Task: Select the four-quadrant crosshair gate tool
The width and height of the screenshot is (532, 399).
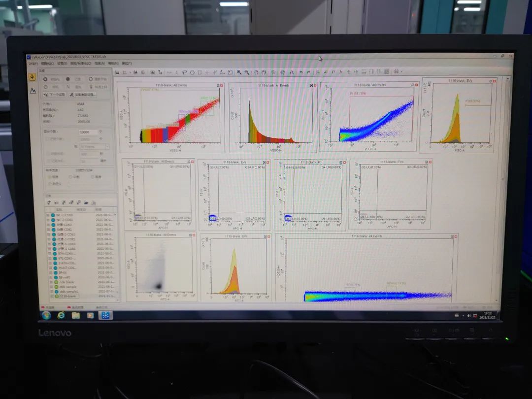Action: (x=207, y=72)
